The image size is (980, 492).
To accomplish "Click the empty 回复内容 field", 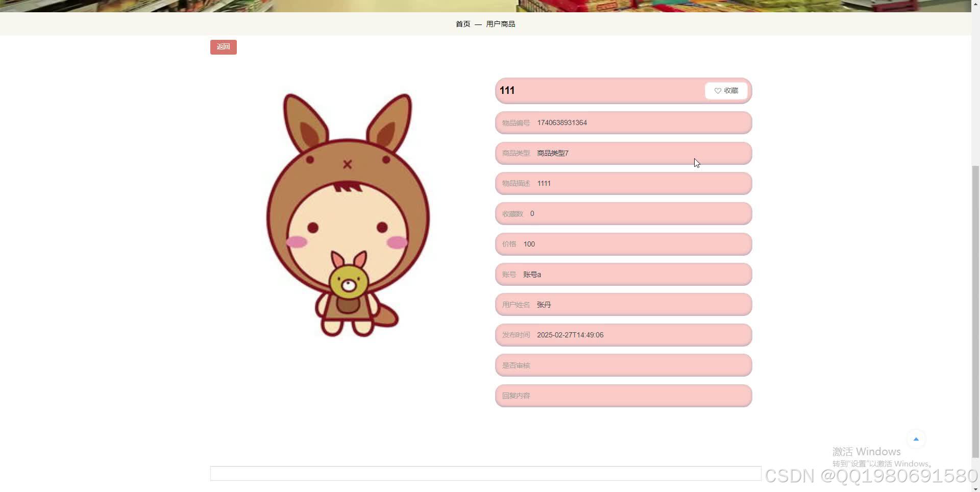I will [x=623, y=396].
